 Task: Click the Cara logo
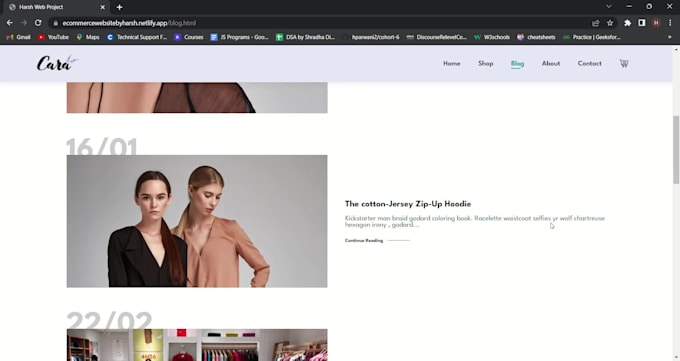click(x=57, y=63)
